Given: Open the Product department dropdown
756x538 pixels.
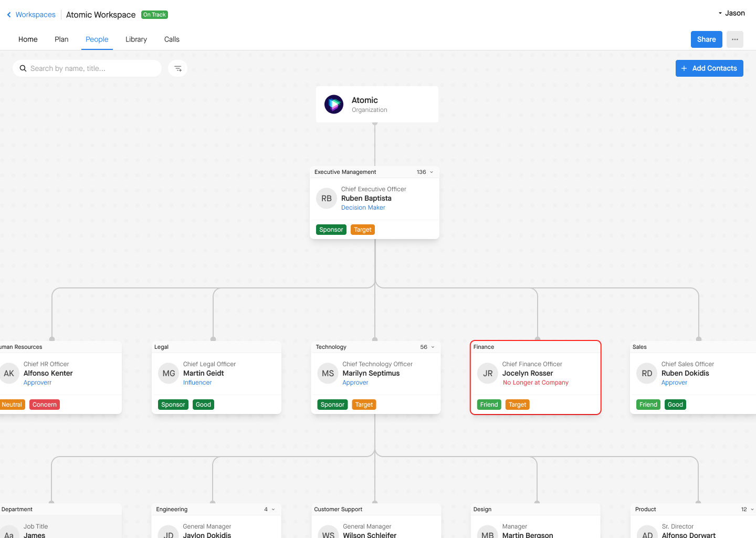Looking at the screenshot, I should [752, 509].
